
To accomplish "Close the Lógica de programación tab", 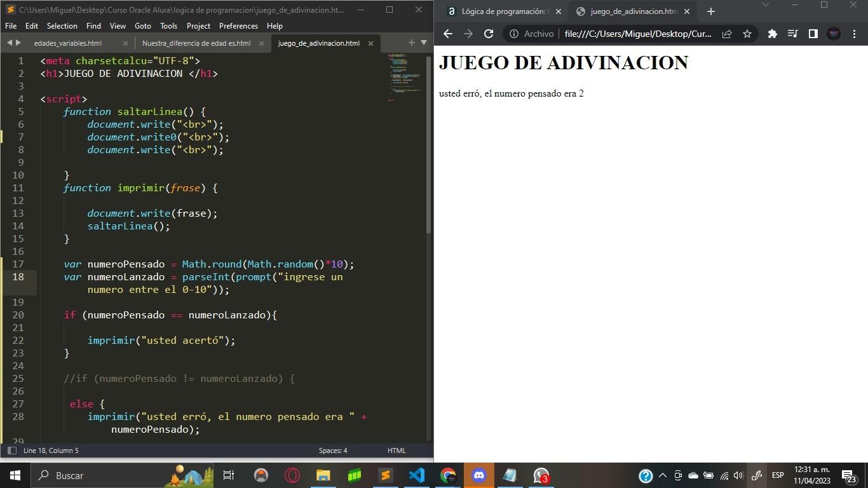I will (559, 11).
